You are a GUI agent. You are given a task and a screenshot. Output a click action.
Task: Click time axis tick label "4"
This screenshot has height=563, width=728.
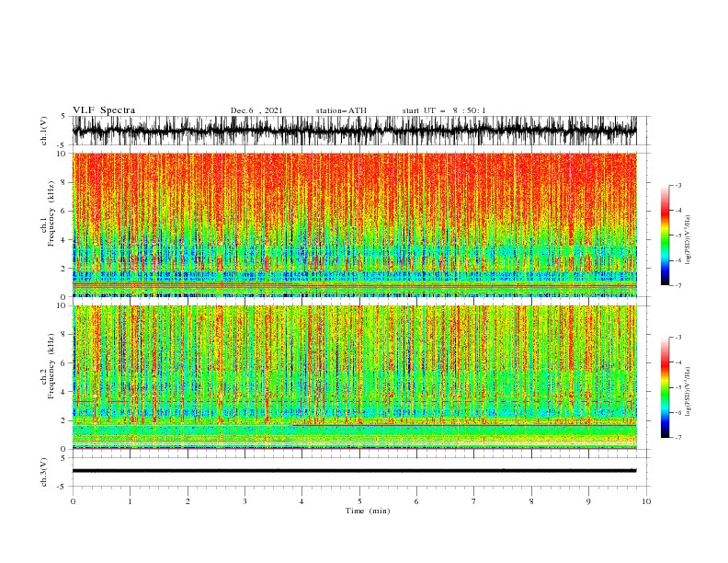tap(301, 501)
